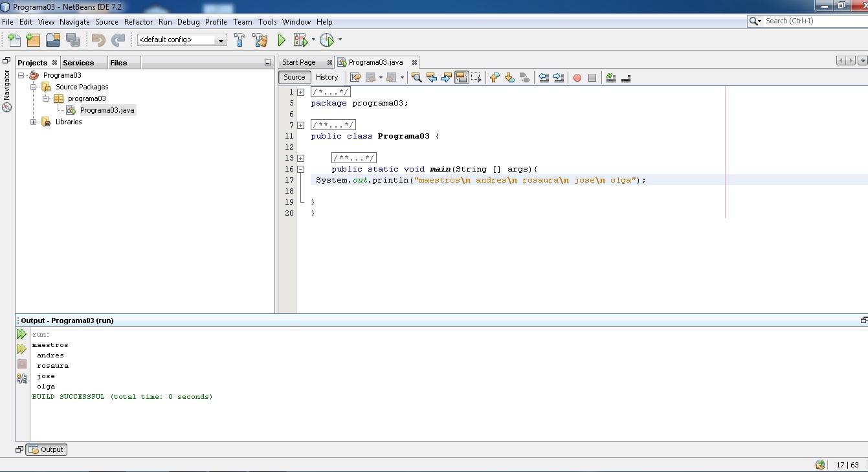Profile the project using the clock icon

[x=328, y=39]
